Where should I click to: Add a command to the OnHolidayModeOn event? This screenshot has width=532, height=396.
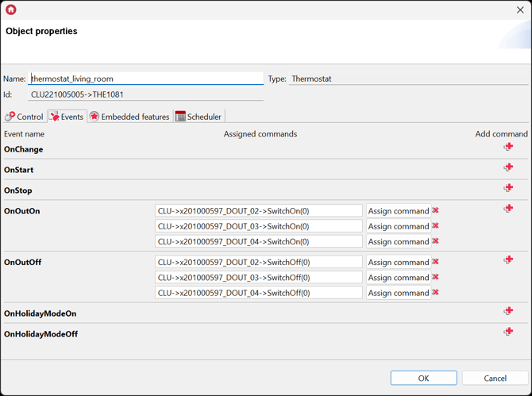508,311
